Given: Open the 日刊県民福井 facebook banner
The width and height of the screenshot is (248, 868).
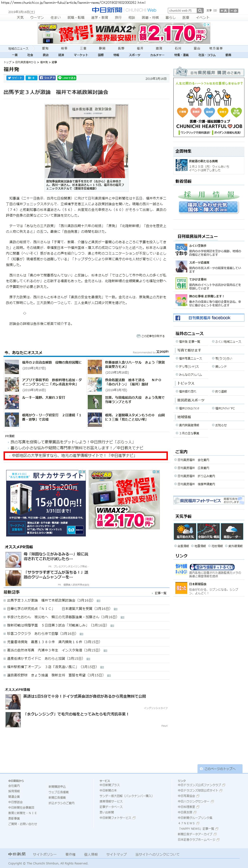Looking at the screenshot, I should (209, 318).
